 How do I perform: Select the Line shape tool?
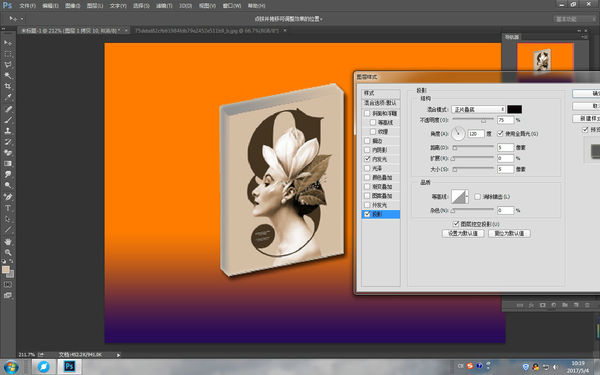[8, 230]
